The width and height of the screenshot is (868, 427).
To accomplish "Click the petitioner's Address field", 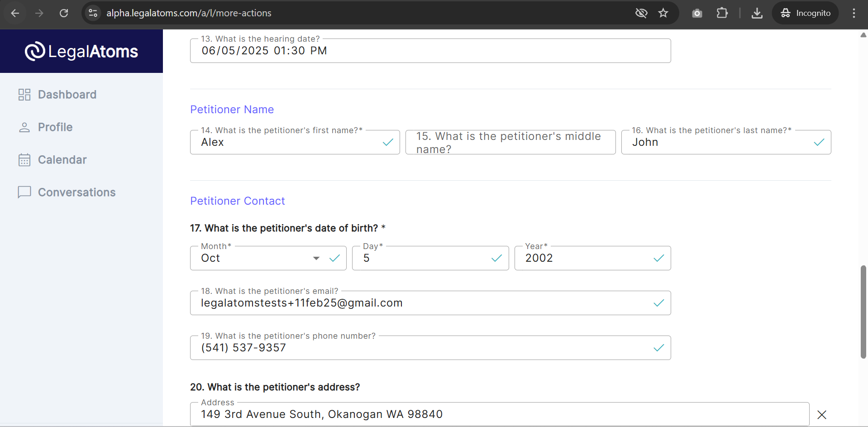I will point(500,414).
